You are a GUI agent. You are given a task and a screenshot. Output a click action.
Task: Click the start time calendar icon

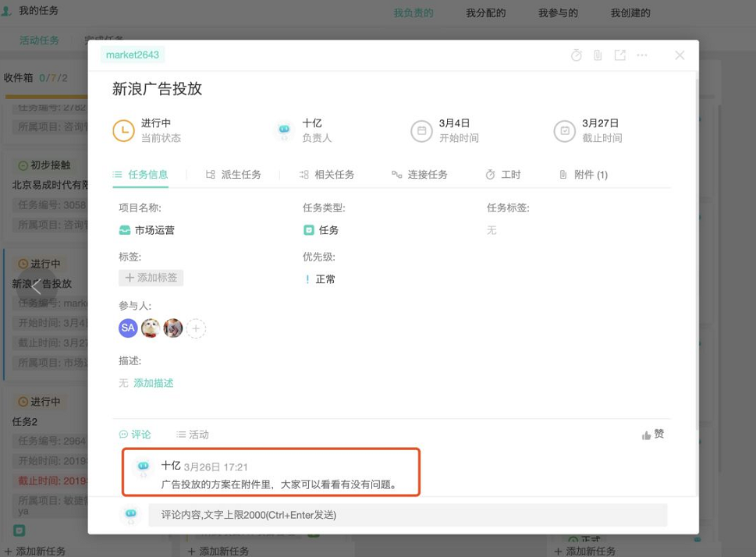point(421,131)
